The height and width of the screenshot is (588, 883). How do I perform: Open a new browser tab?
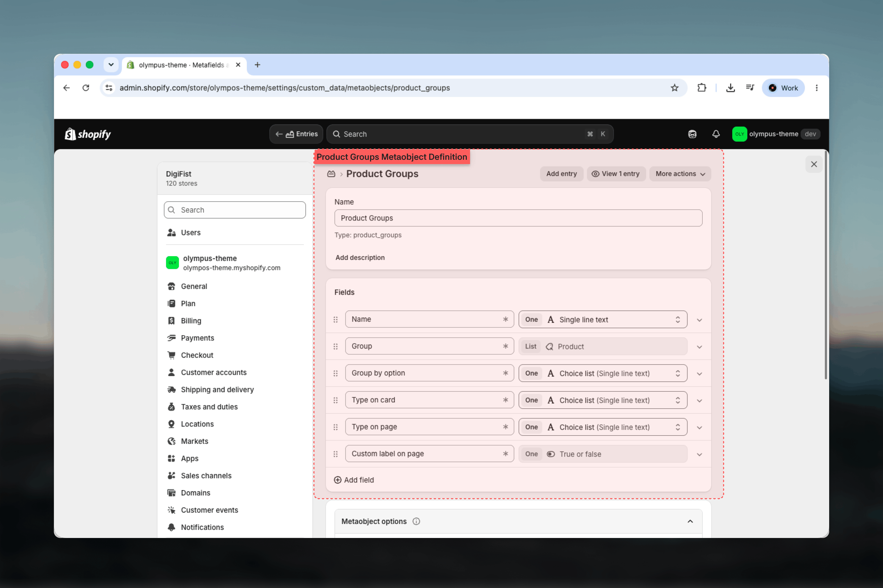tap(257, 65)
